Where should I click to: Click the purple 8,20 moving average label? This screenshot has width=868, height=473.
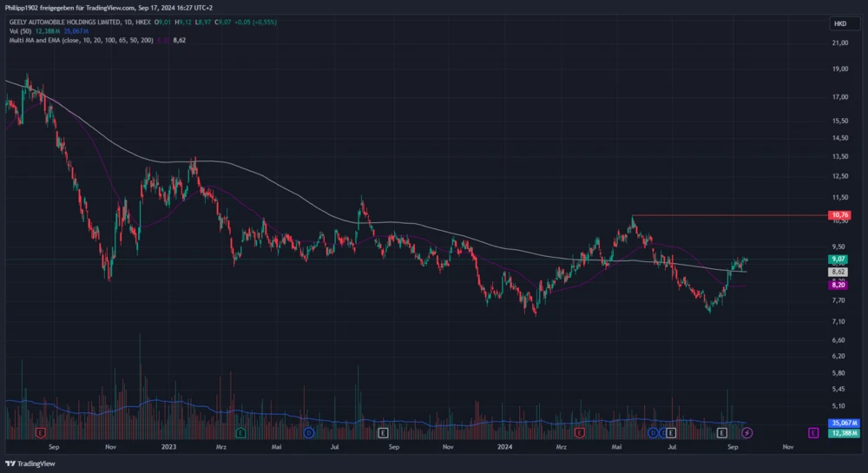pyautogui.click(x=839, y=285)
